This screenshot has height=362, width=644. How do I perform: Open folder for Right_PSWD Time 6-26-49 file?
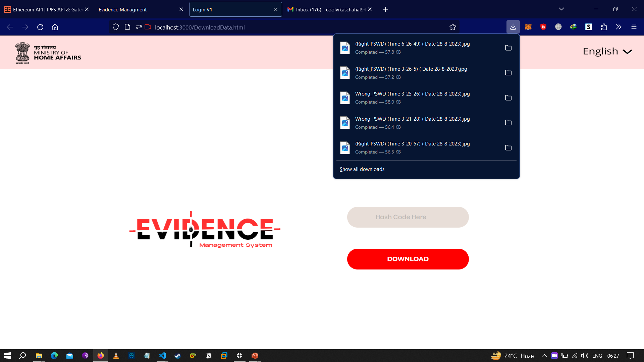point(508,48)
